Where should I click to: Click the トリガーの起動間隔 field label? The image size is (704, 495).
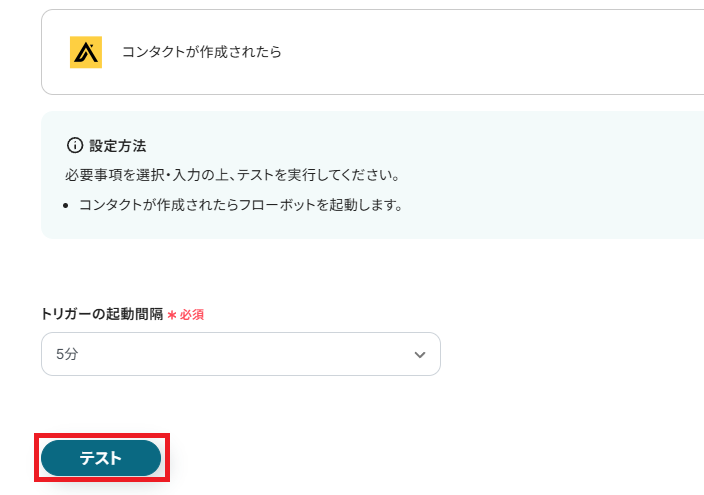coord(101,314)
